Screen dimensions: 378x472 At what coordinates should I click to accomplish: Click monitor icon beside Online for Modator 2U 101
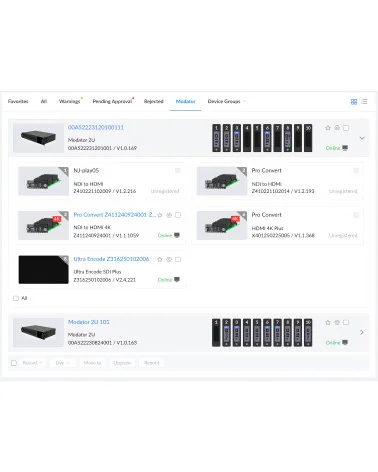pyautogui.click(x=345, y=342)
